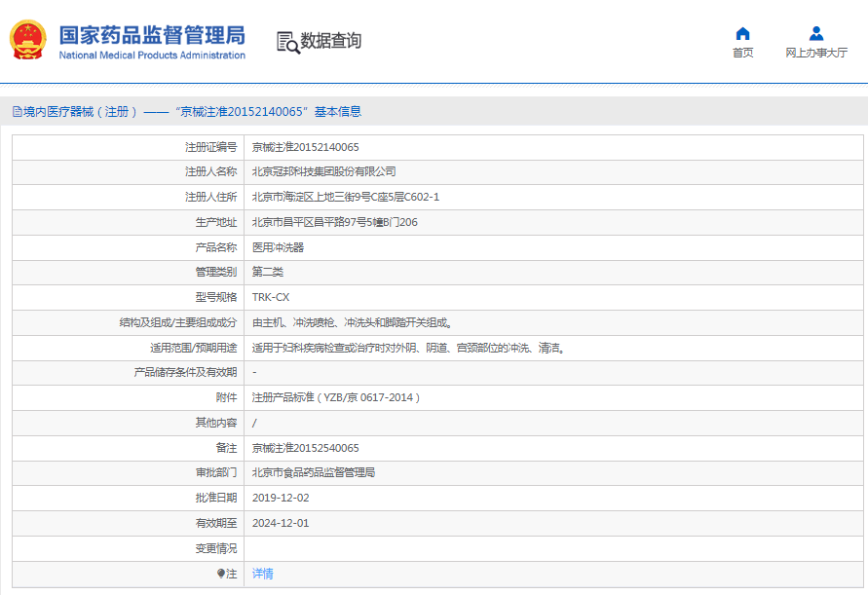Click 北京冠邦科技集团股份有限公司 cell
Image resolution: width=868 pixels, height=595 pixels.
323,171
